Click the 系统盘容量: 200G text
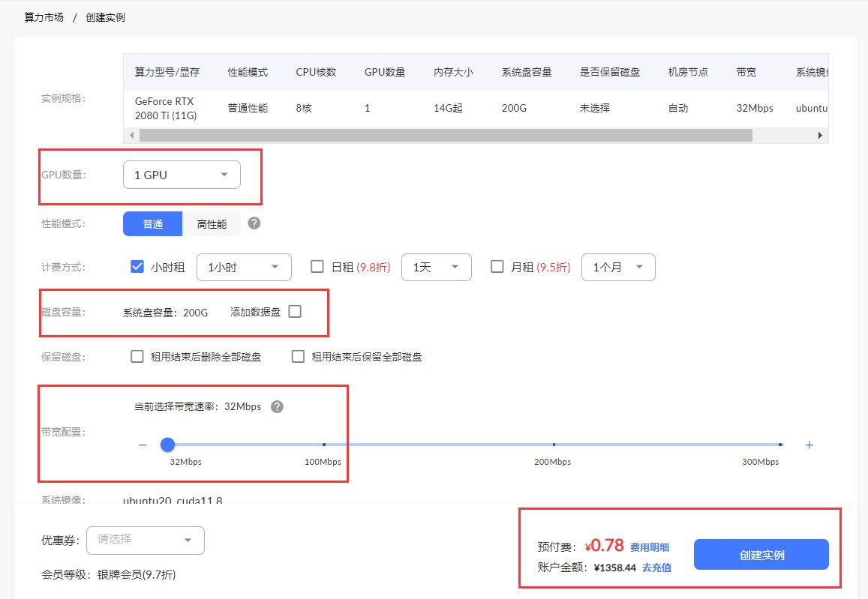 click(x=166, y=313)
